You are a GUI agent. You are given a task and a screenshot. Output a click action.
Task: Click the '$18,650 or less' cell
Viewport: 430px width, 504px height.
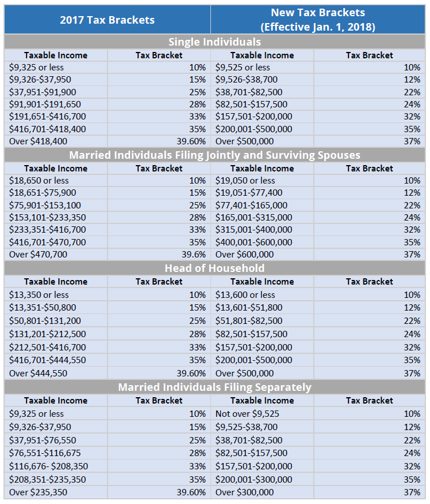click(x=39, y=181)
